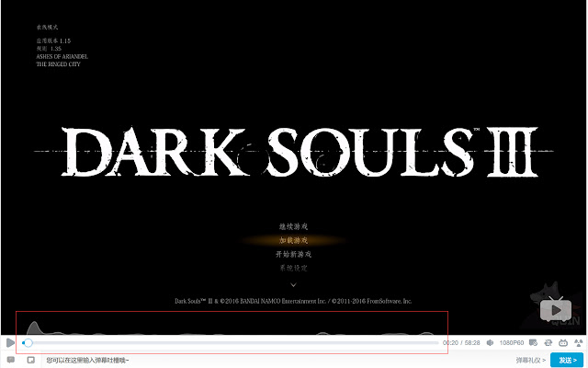Toggle danmaku display with the comment icon

pyautogui.click(x=533, y=343)
